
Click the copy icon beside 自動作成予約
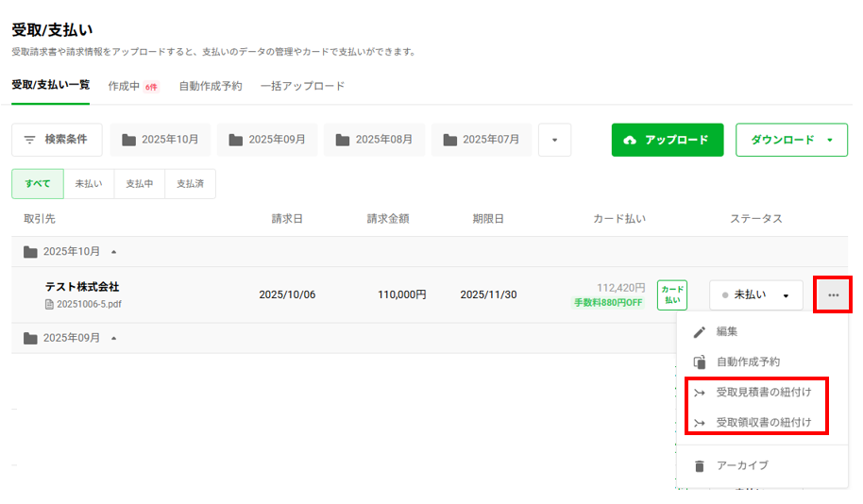[700, 362]
